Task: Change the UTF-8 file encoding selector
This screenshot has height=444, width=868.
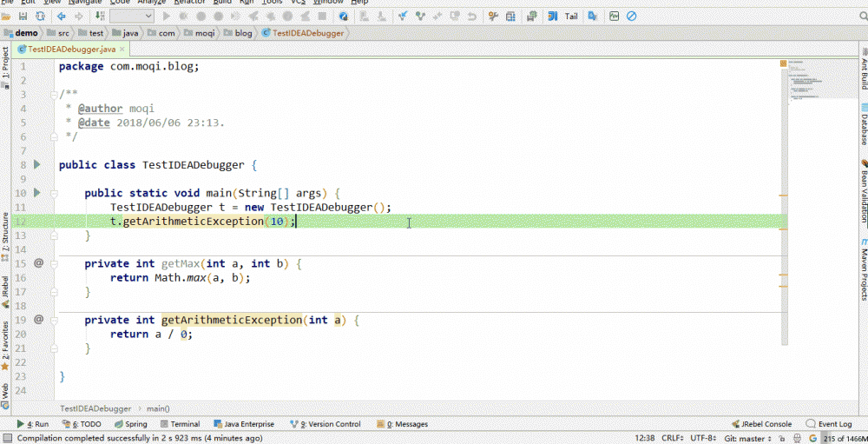Action: (x=701, y=438)
